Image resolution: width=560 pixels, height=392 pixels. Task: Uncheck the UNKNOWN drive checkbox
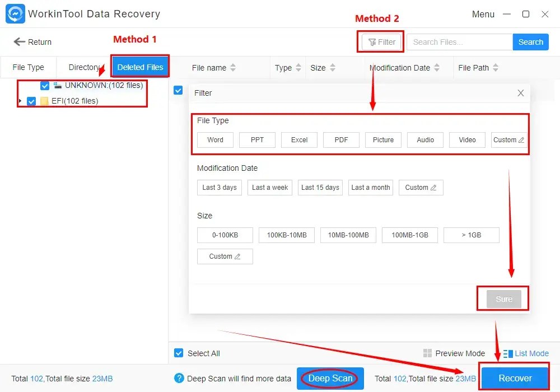click(x=45, y=86)
